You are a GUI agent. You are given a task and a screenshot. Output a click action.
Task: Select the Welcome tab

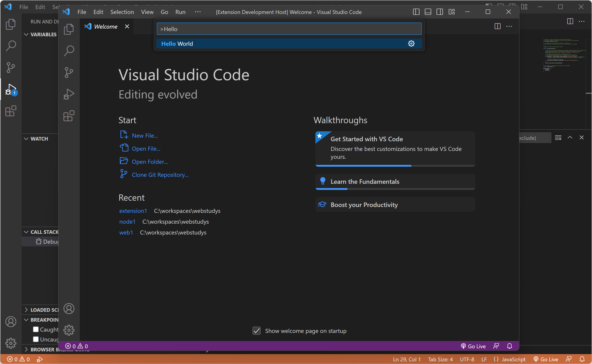tap(106, 27)
